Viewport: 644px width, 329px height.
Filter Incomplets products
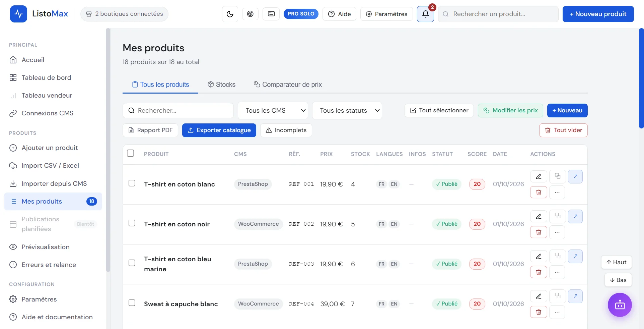(x=286, y=130)
